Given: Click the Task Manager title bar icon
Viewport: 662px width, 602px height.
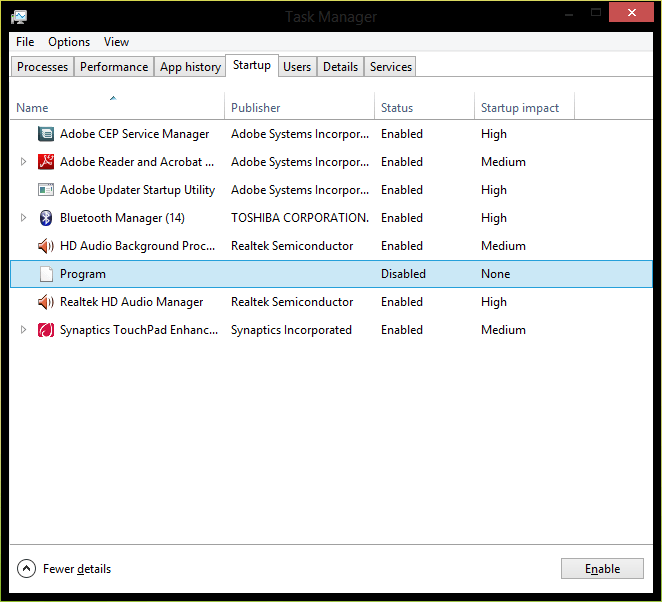Looking at the screenshot, I should 19,17.
